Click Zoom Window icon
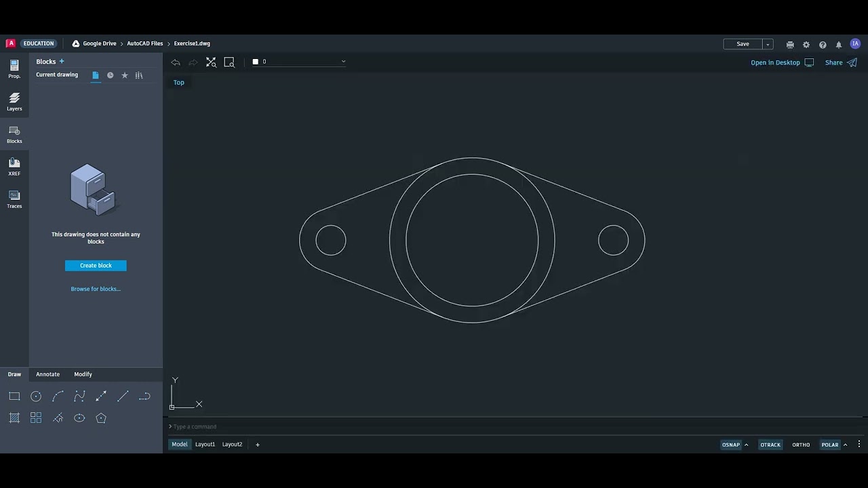Screen dimensions: 868x488 coord(229,62)
